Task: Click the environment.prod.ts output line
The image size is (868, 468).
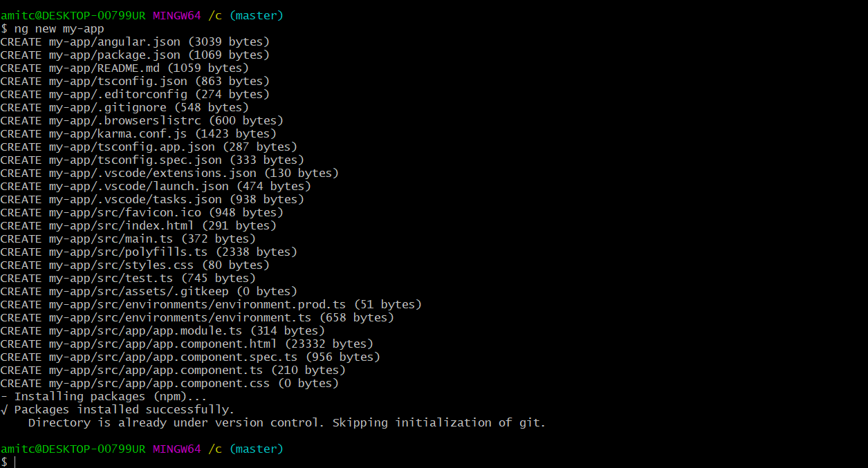Action: pos(211,304)
